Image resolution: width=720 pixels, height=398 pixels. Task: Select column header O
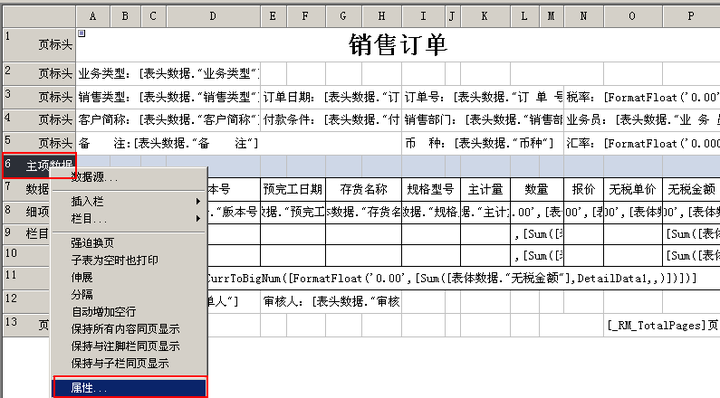coord(633,17)
